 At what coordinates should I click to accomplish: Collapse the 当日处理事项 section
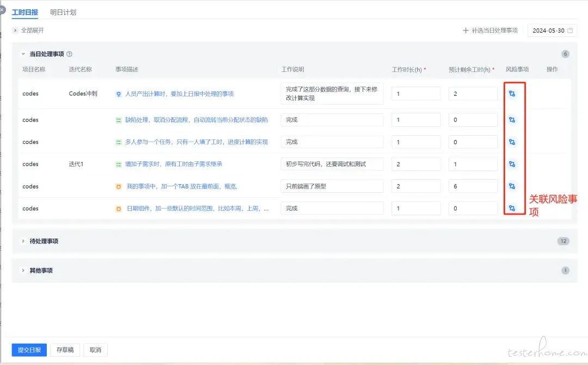pos(23,54)
